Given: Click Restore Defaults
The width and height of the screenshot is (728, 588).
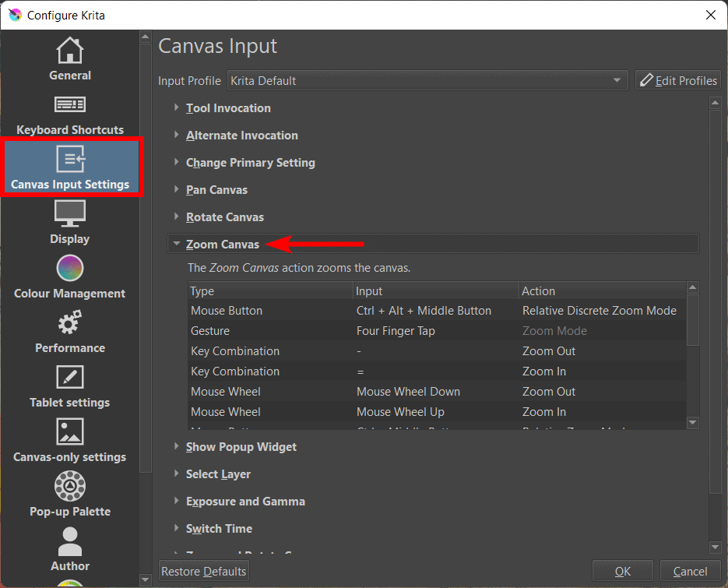Looking at the screenshot, I should 203,570.
